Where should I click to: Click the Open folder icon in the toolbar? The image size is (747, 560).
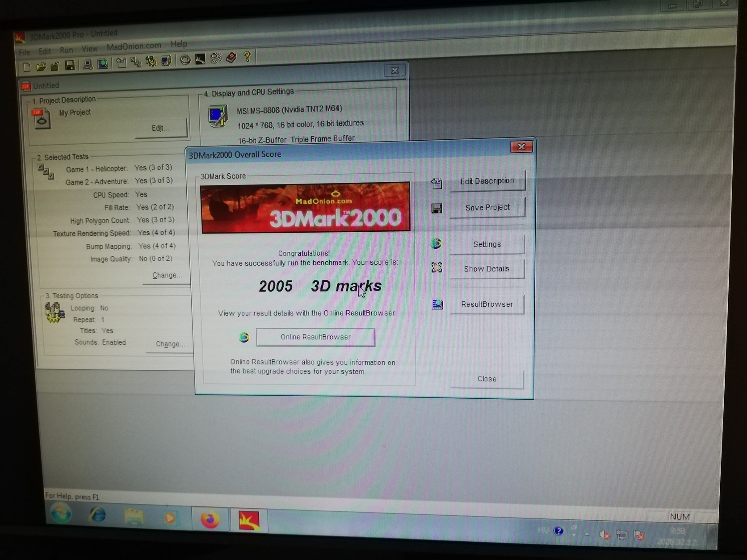click(41, 67)
